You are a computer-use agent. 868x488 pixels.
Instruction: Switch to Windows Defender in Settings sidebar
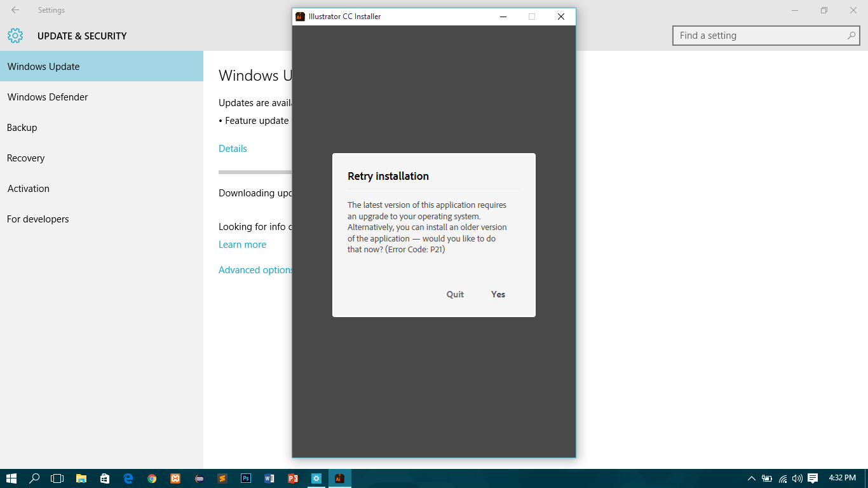tap(102, 97)
